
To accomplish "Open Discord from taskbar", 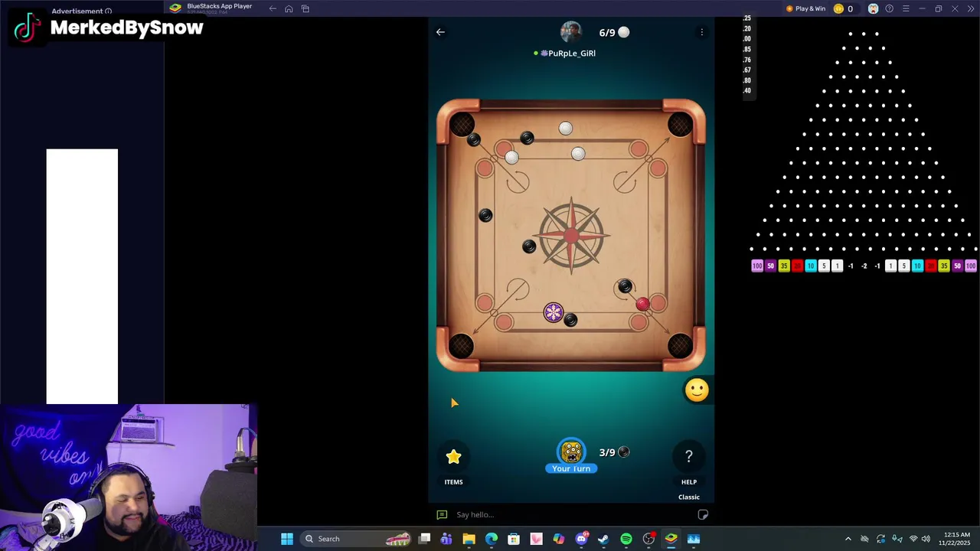I will tap(581, 539).
